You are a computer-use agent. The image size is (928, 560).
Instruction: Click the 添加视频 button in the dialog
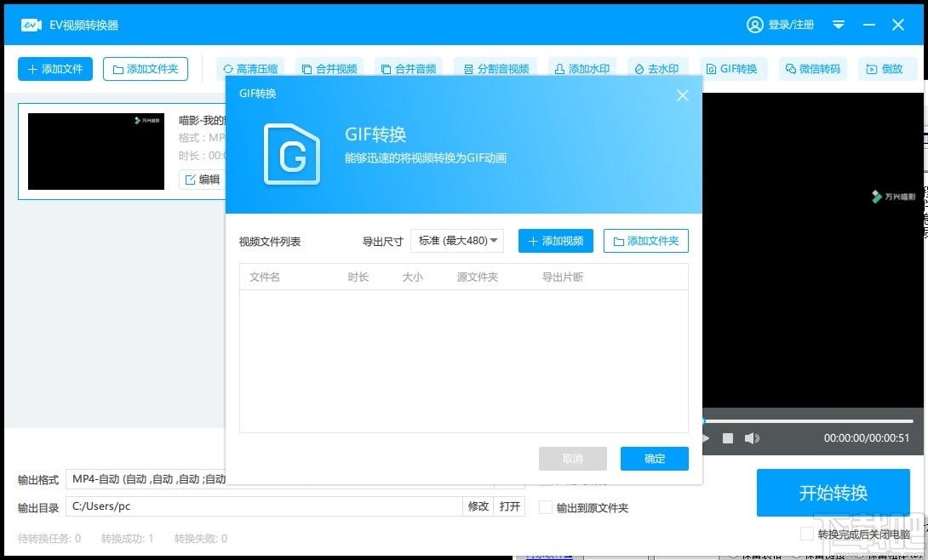point(555,241)
